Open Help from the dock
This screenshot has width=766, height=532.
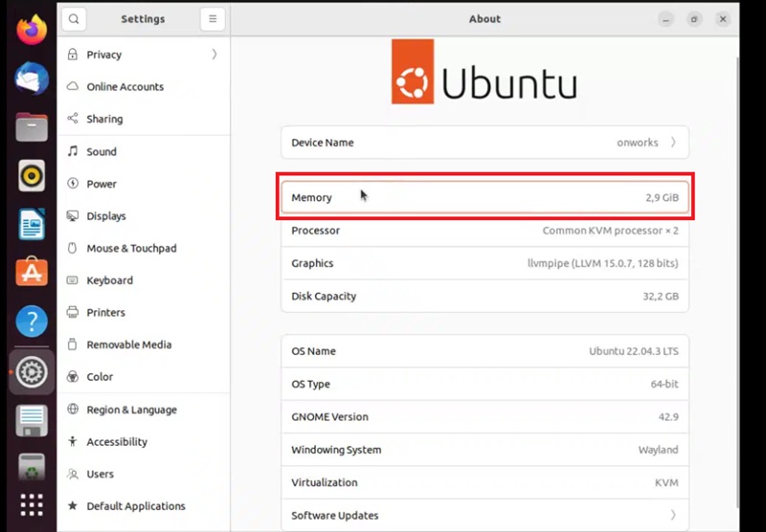(32, 321)
